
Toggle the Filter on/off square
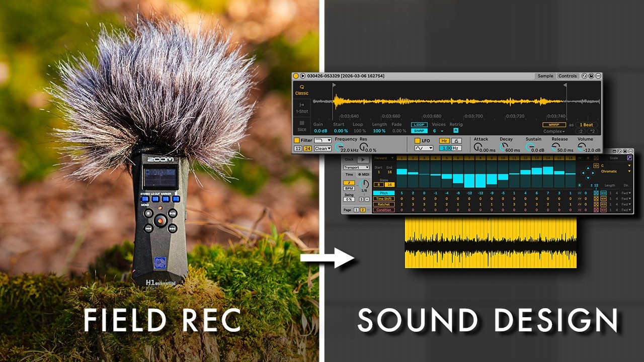coord(297,140)
